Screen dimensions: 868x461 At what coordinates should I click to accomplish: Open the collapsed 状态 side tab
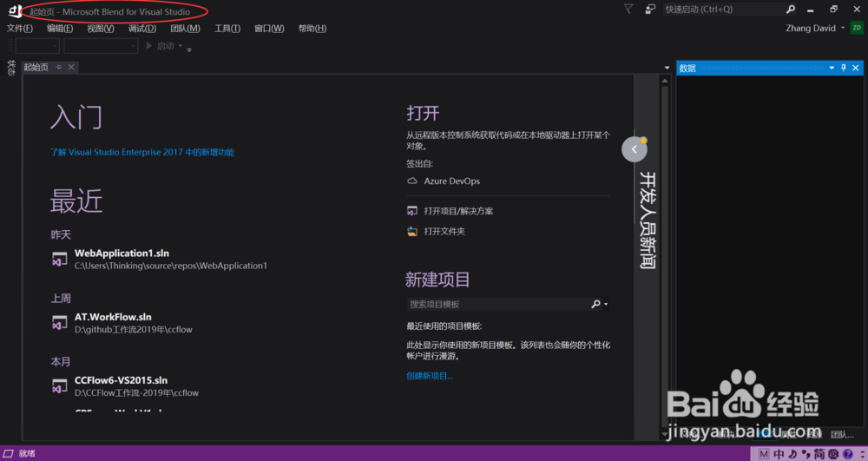(x=11, y=68)
